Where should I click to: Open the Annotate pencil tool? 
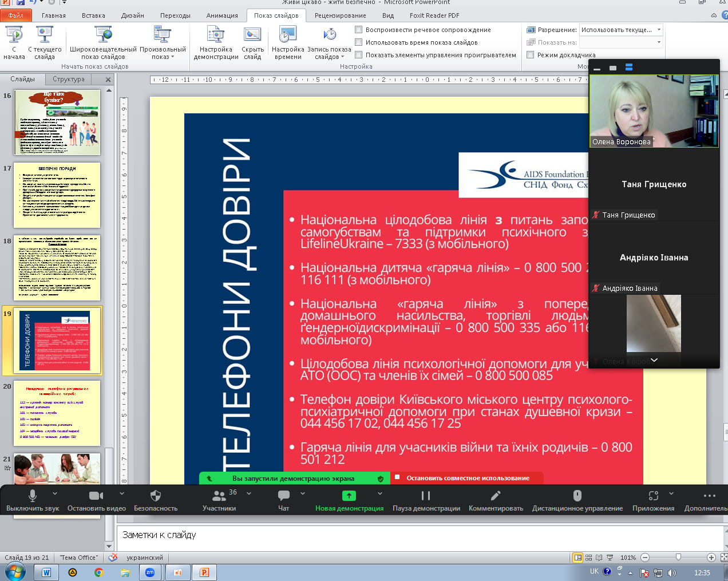(x=496, y=496)
